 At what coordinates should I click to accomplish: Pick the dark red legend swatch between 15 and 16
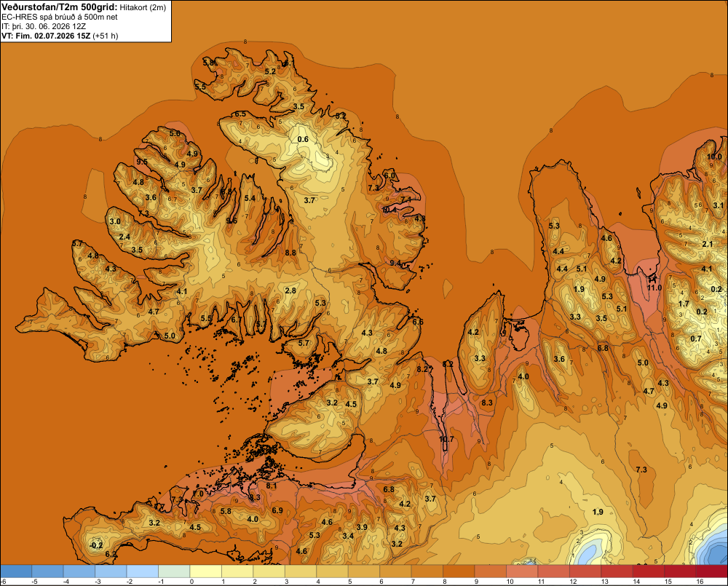680,571
